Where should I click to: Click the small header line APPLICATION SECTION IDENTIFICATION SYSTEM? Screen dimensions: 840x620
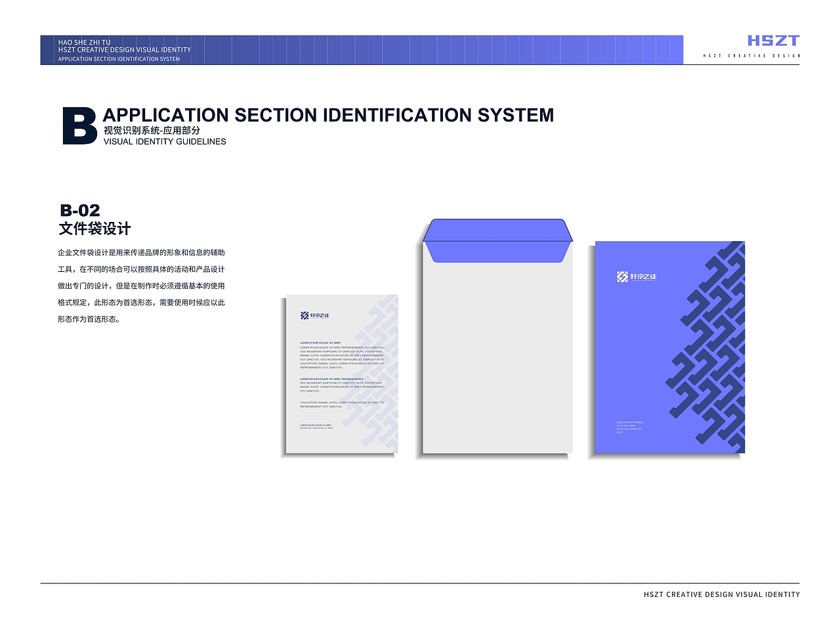(x=119, y=59)
